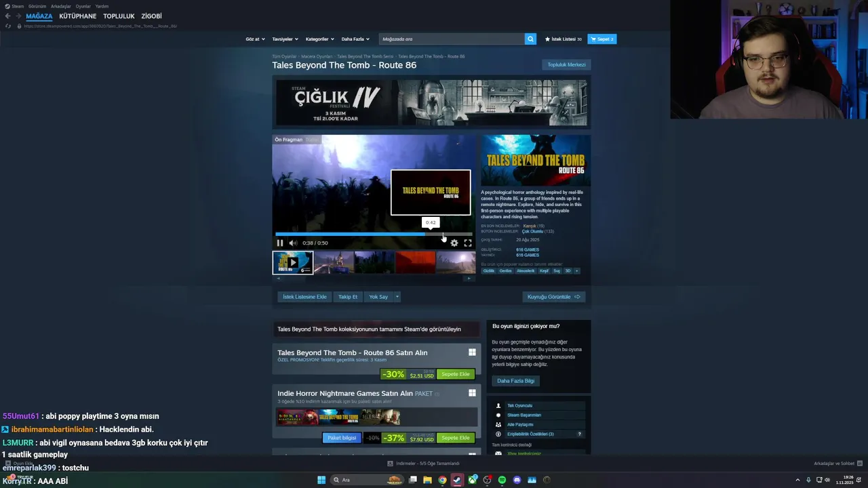
Task: Click the store search magnifier button
Action: click(x=530, y=39)
